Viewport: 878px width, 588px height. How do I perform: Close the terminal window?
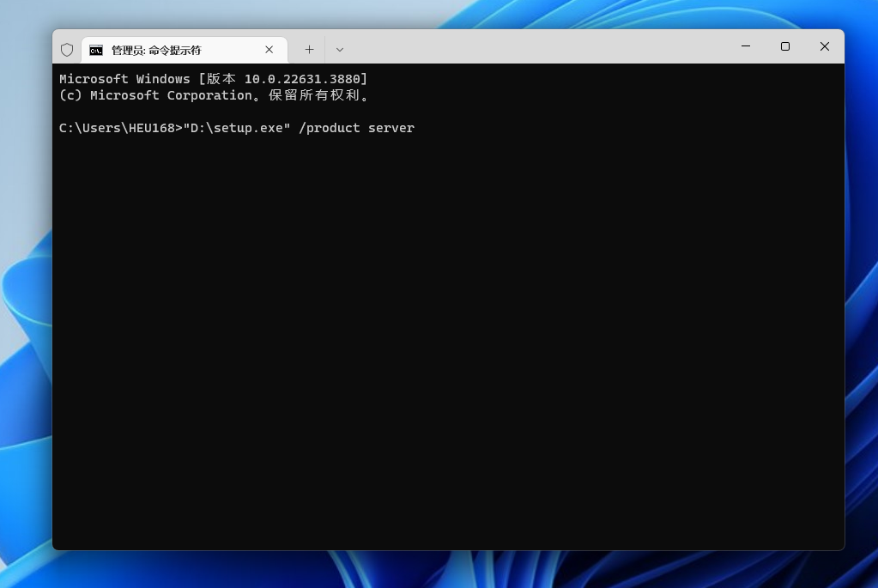(824, 46)
